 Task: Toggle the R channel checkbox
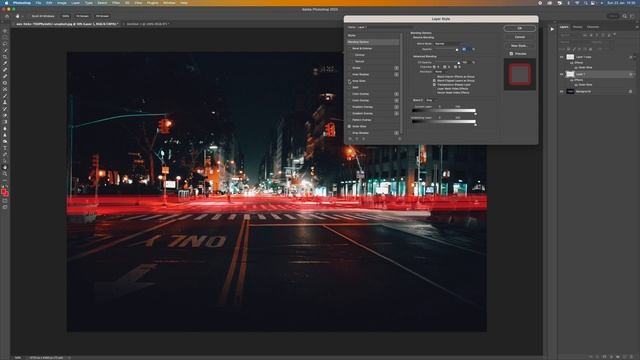434,67
